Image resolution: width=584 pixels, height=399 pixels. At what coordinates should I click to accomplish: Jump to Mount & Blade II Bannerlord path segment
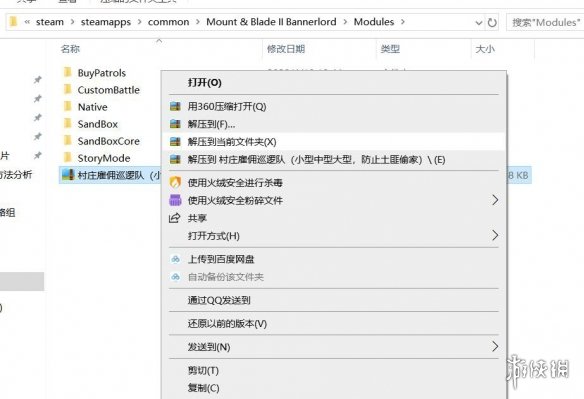(271, 22)
